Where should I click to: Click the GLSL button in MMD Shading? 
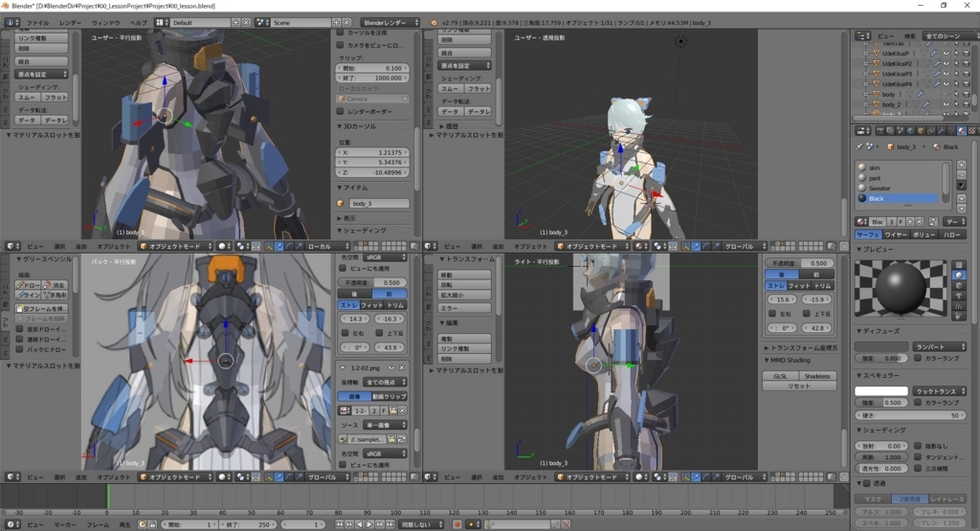coord(781,376)
